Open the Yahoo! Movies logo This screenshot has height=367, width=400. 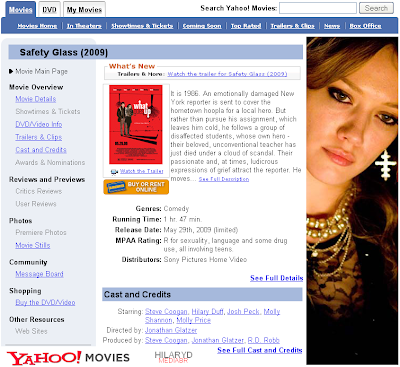tap(68, 358)
